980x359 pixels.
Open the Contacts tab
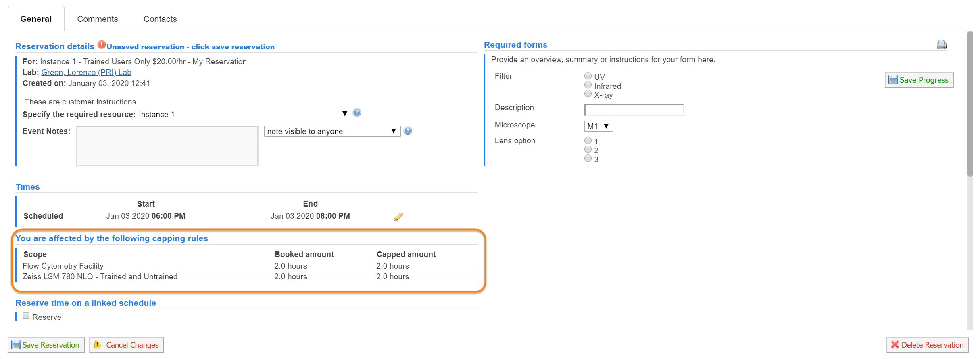(160, 19)
